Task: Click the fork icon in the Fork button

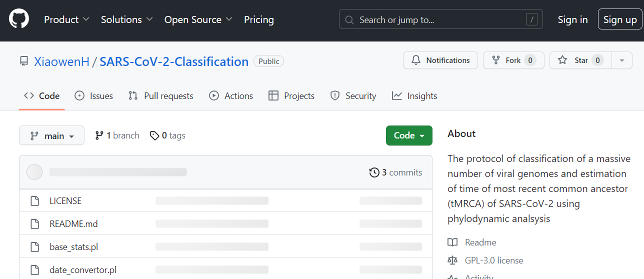Action: (x=496, y=60)
